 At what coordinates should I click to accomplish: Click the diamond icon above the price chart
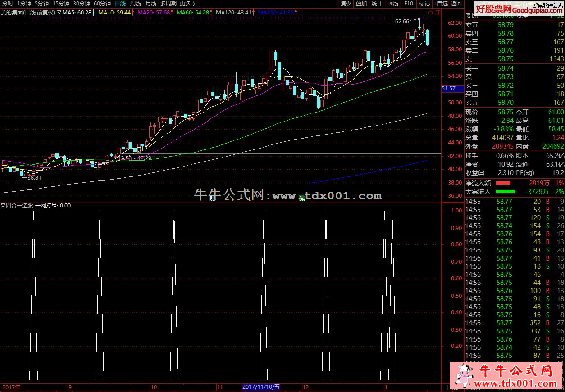430,12
